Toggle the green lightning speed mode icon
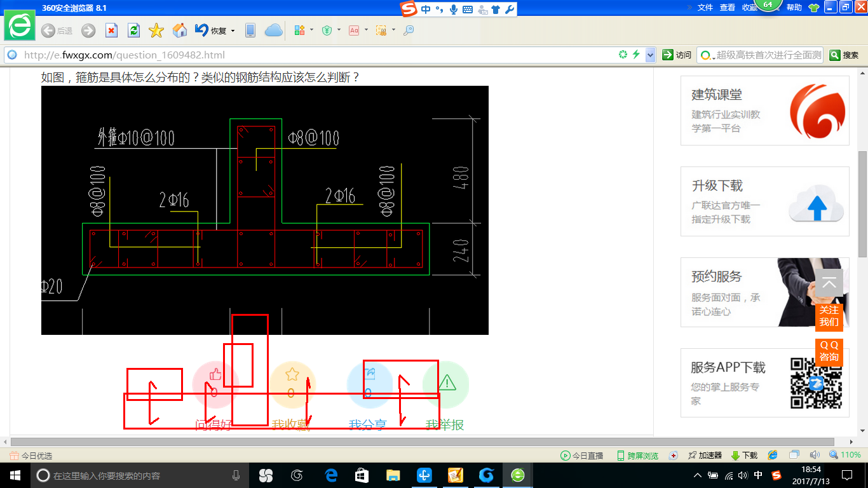 [636, 55]
